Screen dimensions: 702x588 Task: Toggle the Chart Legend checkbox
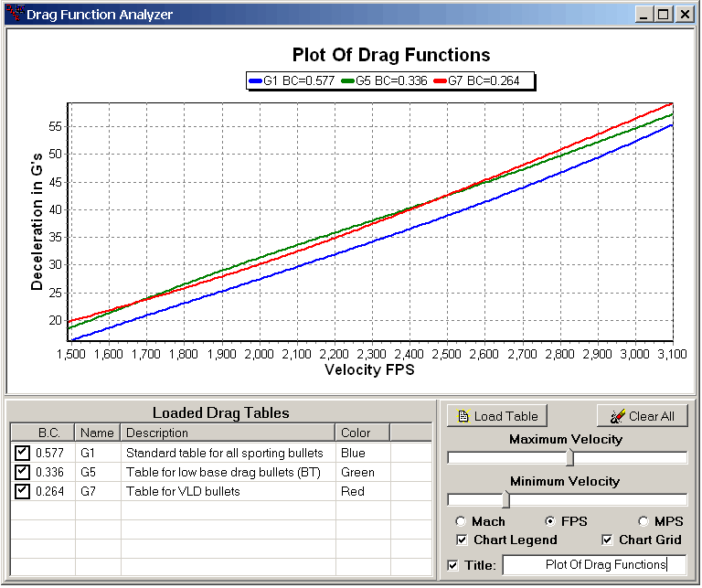coord(462,540)
